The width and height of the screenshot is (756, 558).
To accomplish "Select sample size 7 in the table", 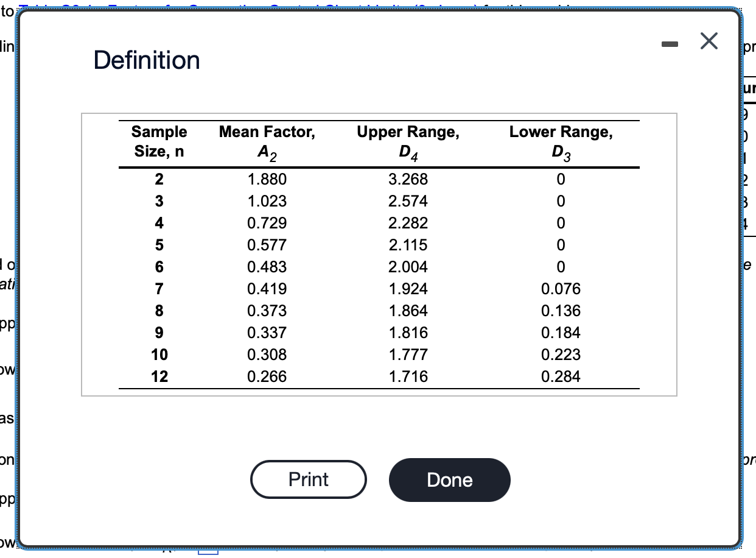I will [159, 289].
